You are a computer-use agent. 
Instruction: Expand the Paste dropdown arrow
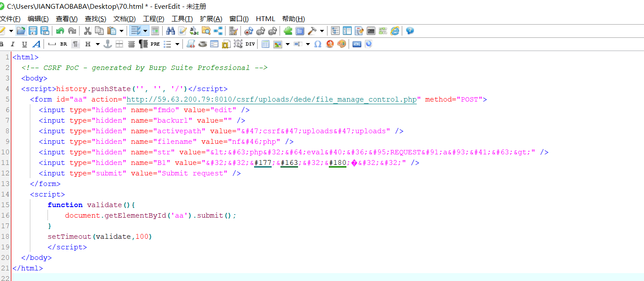click(121, 31)
